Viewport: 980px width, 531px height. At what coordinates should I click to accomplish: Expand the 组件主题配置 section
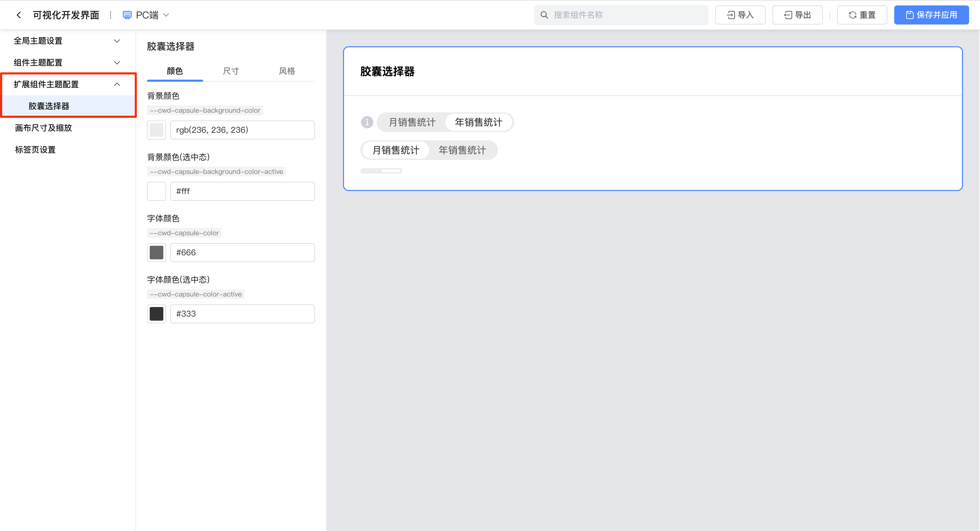tap(68, 62)
